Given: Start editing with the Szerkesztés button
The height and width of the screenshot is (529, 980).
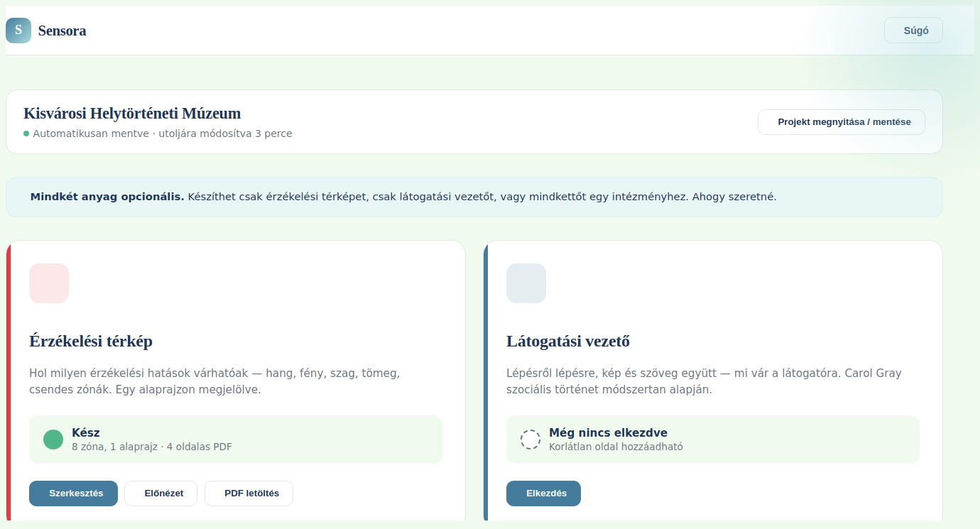Looking at the screenshot, I should (x=73, y=493).
